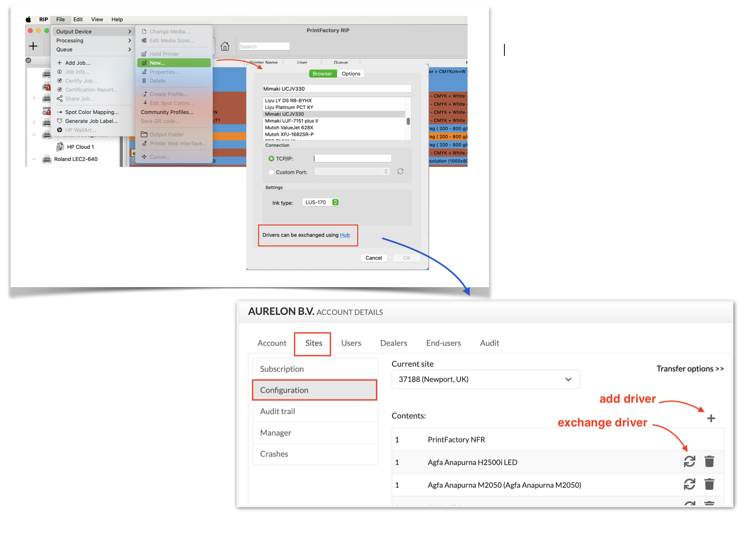Click the add driver plus icon

coord(711,418)
